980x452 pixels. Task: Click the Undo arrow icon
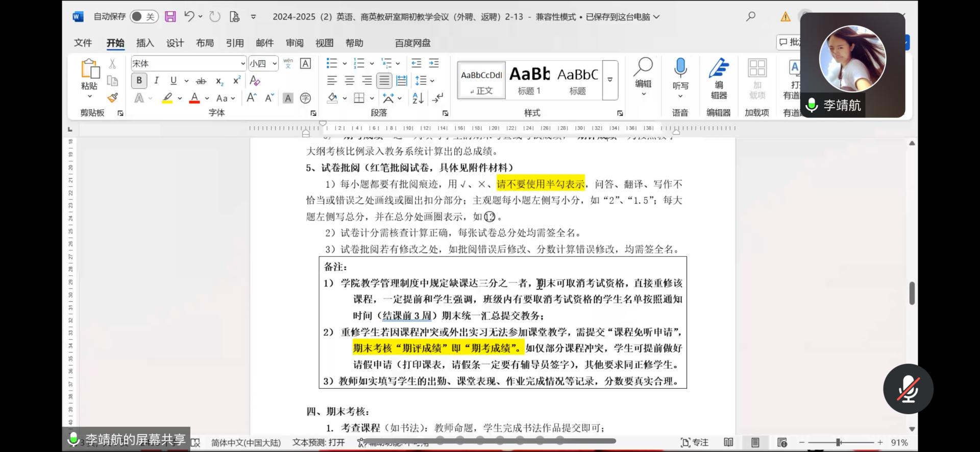(189, 16)
